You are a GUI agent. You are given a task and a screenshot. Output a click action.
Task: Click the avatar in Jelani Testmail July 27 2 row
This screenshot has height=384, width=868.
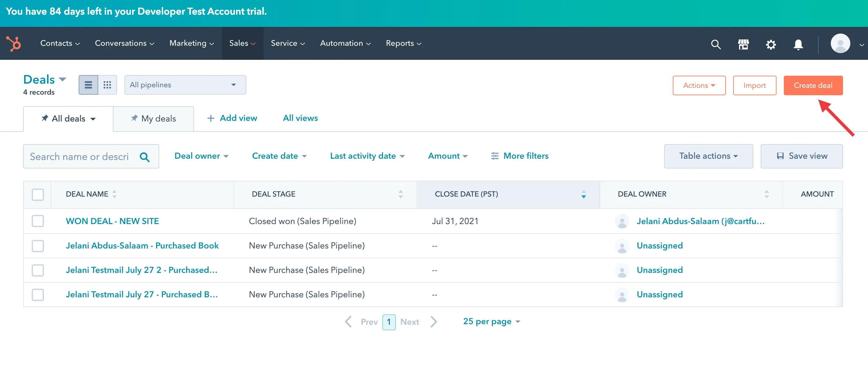(x=622, y=270)
